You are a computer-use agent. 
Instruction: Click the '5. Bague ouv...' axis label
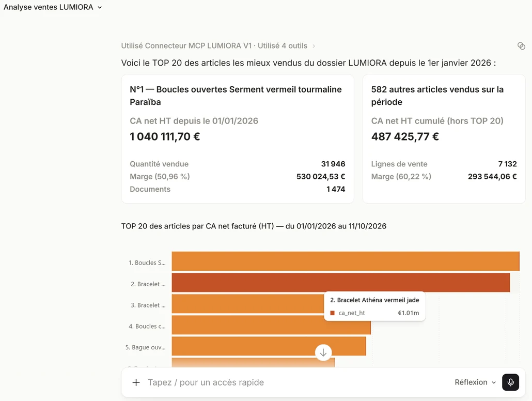click(145, 347)
